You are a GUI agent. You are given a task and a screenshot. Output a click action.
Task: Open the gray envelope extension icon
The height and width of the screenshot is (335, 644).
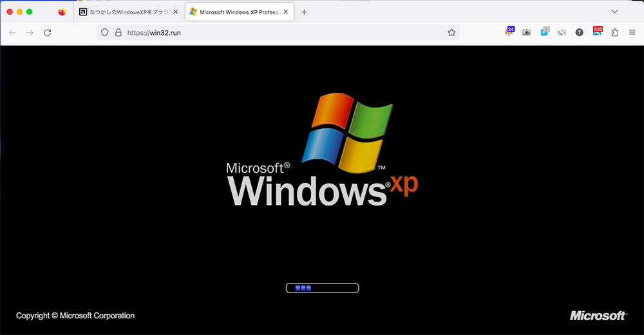pos(562,32)
